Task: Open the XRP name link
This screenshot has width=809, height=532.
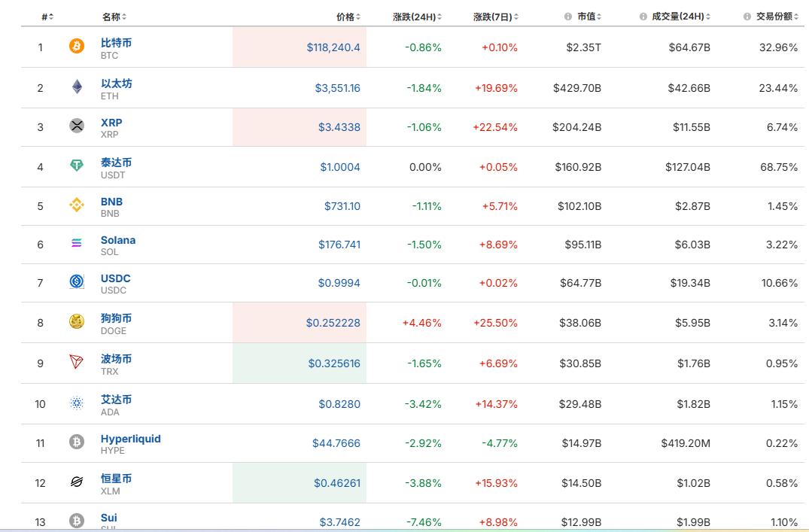Action: 111,123
